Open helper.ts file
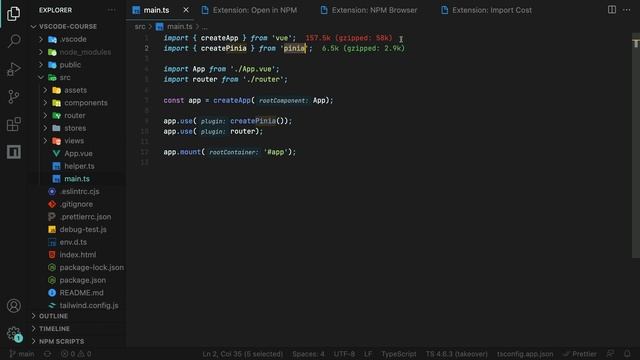The height and width of the screenshot is (360, 640). pos(79,166)
